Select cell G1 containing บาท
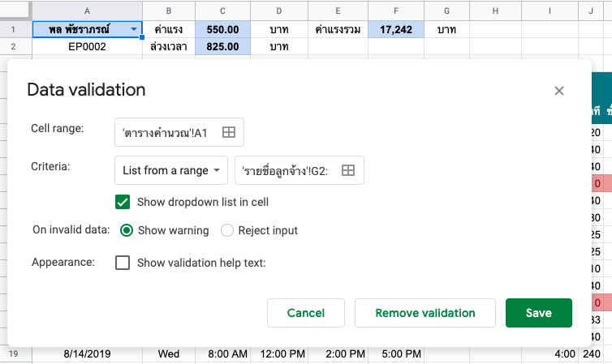This screenshot has width=612, height=364. coord(446,29)
